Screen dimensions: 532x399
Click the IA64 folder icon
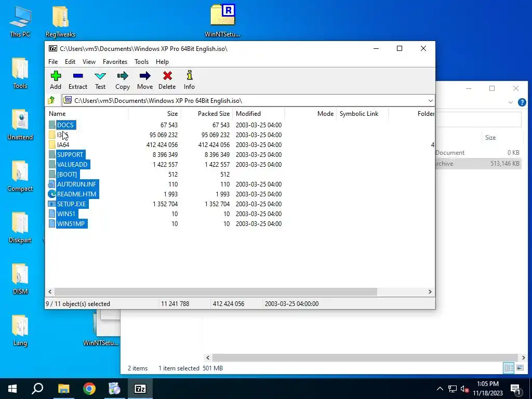coord(52,145)
